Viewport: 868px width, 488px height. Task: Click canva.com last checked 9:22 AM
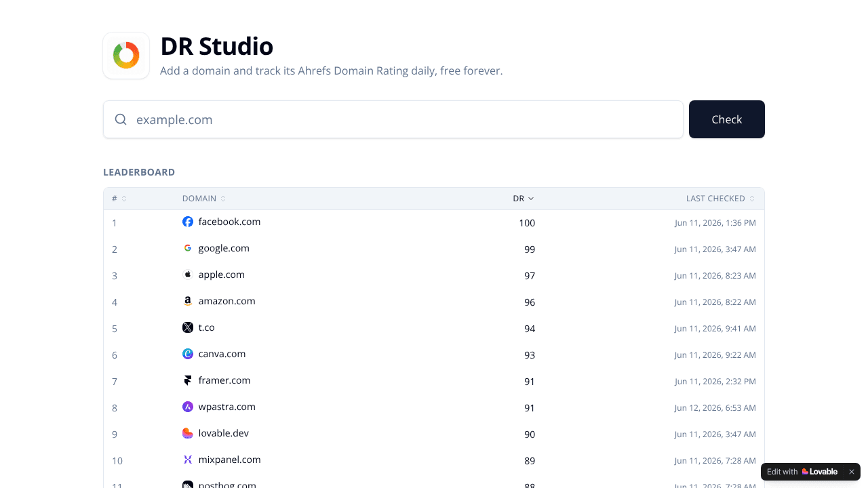click(x=715, y=354)
